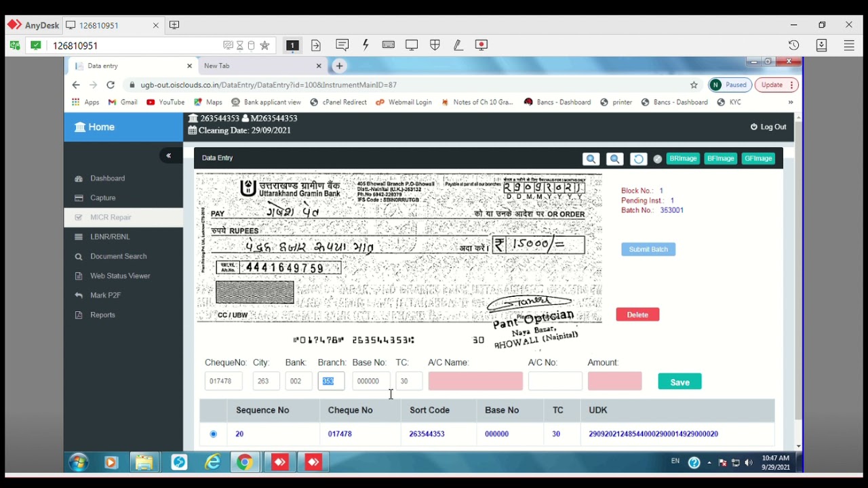The height and width of the screenshot is (488, 868).
Task: Click the Branch input field
Action: pyautogui.click(x=331, y=381)
